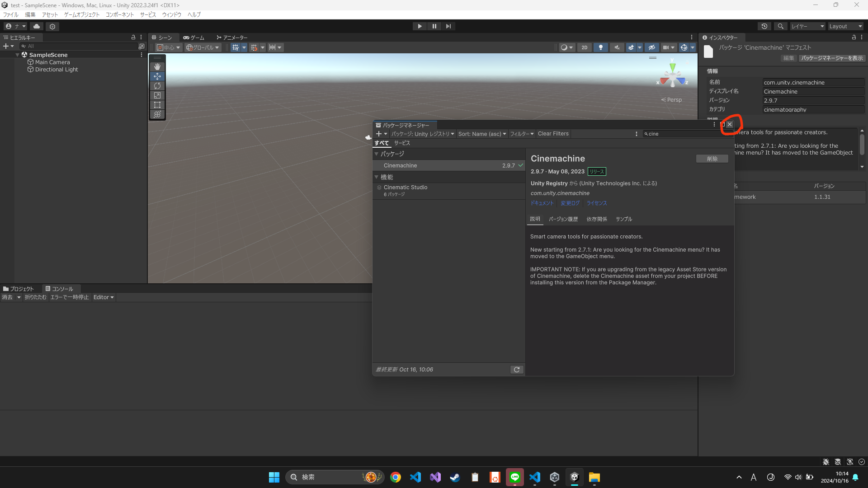868x488 pixels.
Task: Click the 削除 remove button
Action: click(712, 159)
